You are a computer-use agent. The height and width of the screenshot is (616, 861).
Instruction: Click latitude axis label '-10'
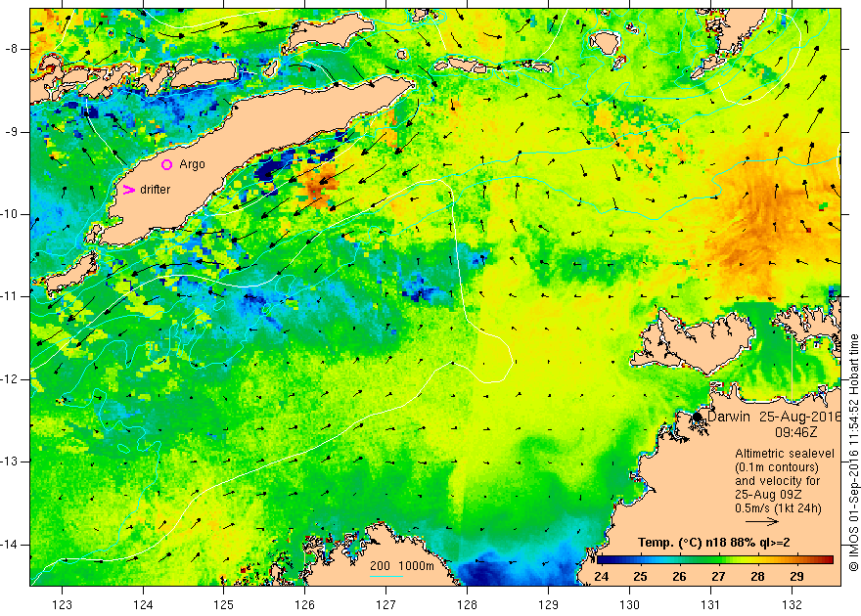[x=10, y=214]
